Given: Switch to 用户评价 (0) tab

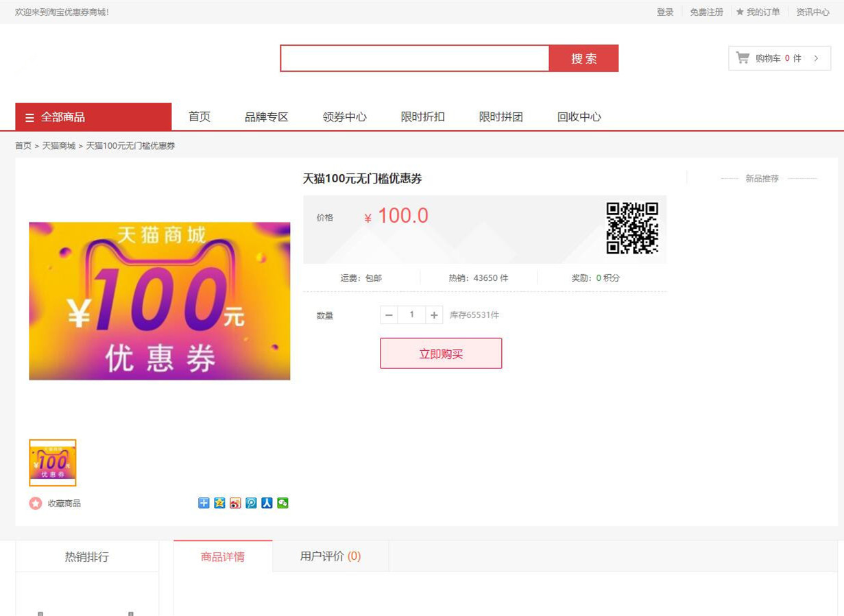Looking at the screenshot, I should pos(330,556).
